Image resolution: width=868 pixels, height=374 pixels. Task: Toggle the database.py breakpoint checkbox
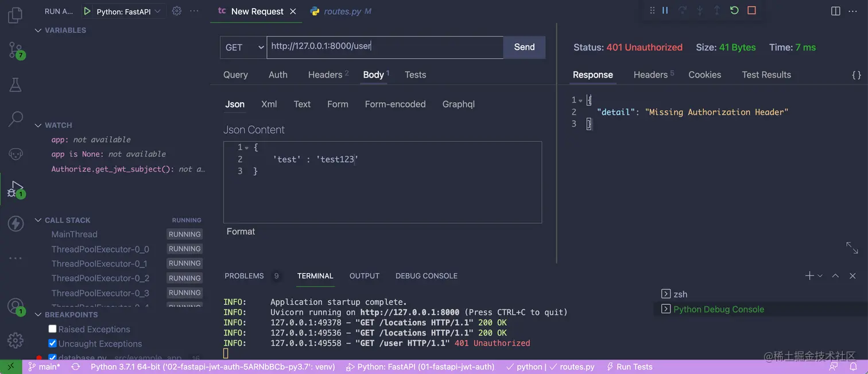tap(52, 357)
